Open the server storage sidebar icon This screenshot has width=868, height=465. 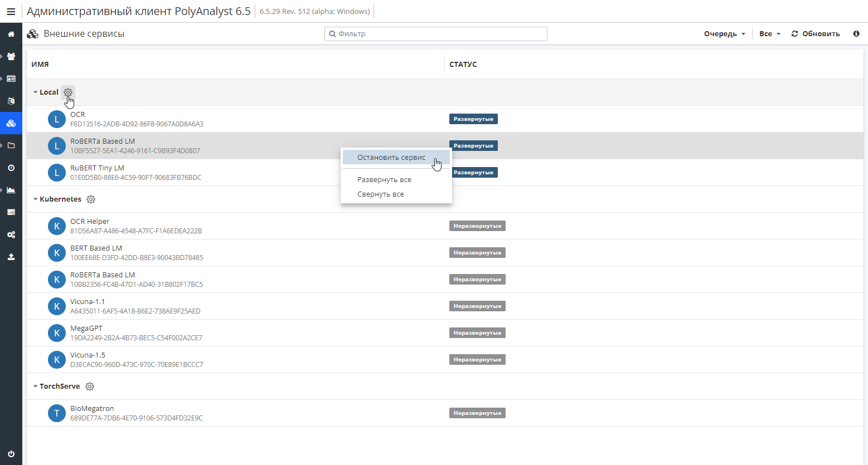click(x=11, y=212)
